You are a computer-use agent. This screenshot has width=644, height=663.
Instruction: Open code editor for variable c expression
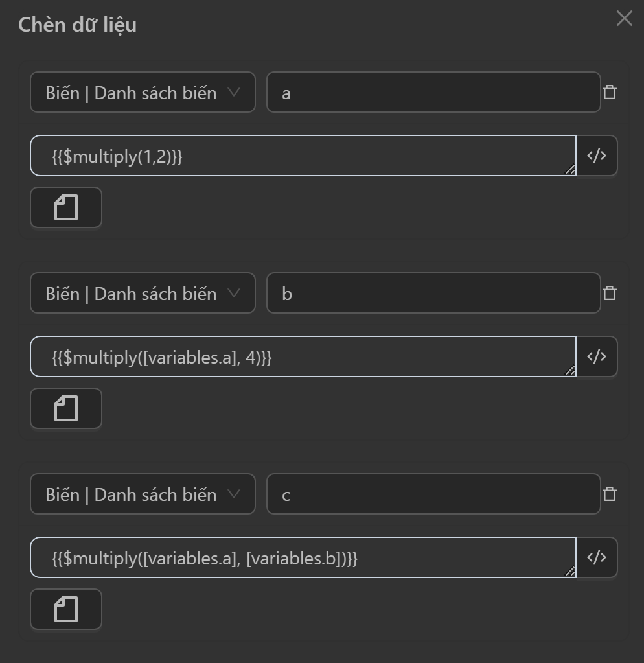pos(597,557)
